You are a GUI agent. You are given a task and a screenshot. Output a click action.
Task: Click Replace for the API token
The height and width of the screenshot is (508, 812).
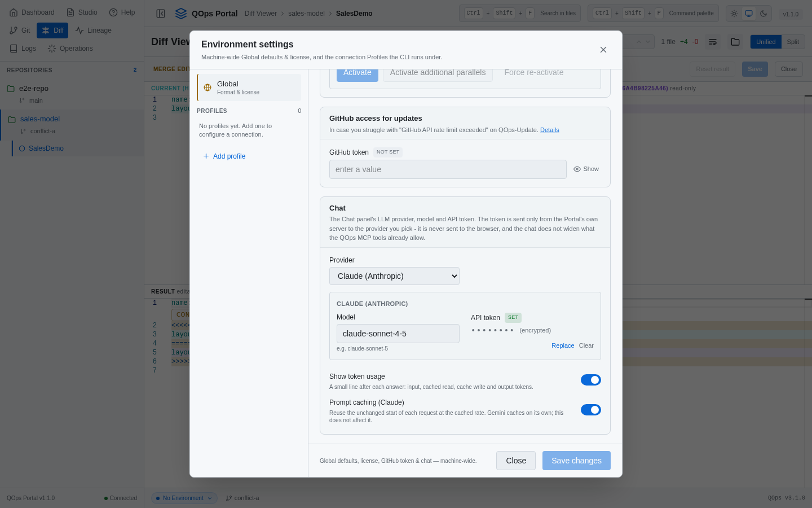click(563, 345)
